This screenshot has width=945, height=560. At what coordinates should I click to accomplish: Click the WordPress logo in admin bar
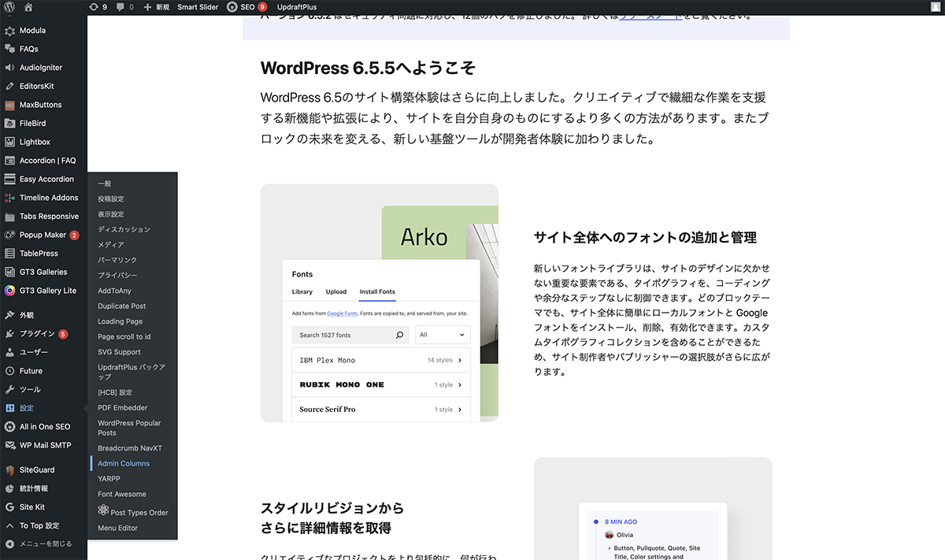tap(9, 7)
